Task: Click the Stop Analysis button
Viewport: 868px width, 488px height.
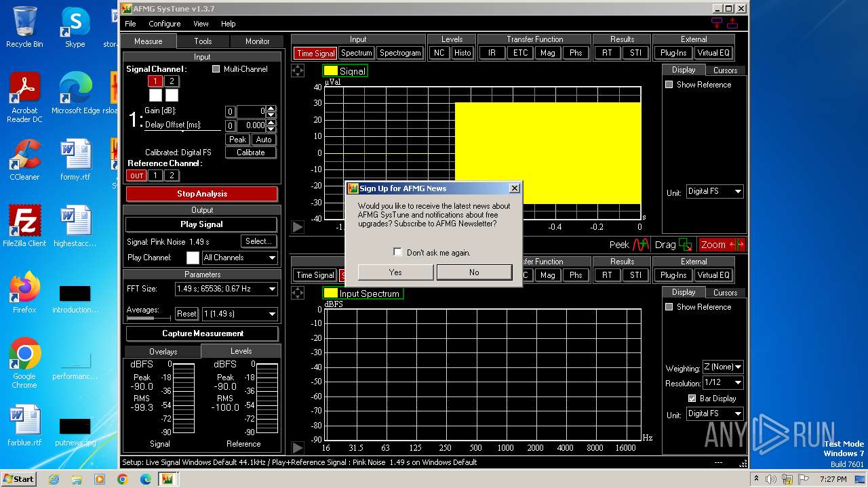Action: pos(202,194)
